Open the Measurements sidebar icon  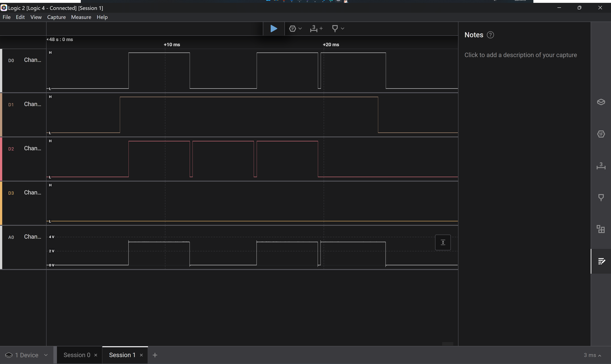coord(601,166)
